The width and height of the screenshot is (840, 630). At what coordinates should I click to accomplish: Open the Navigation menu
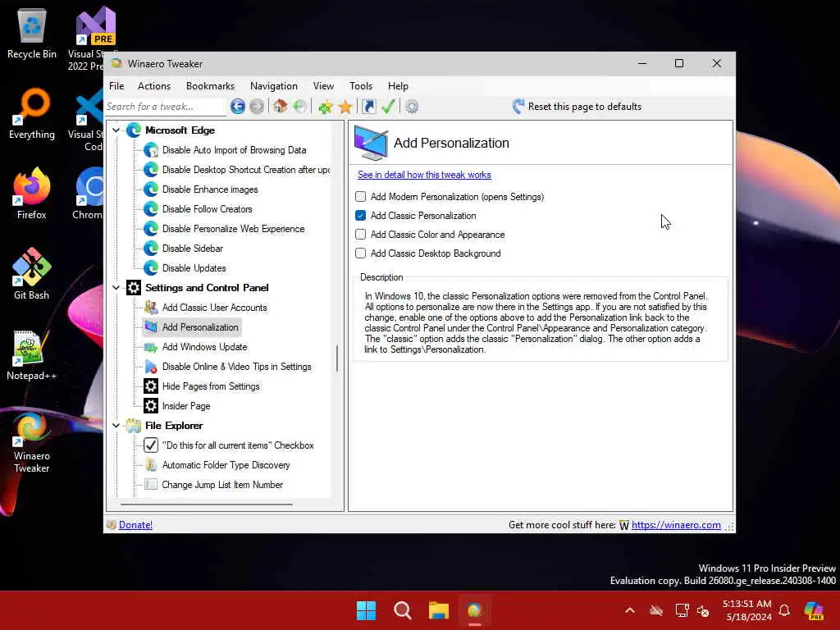pos(274,86)
